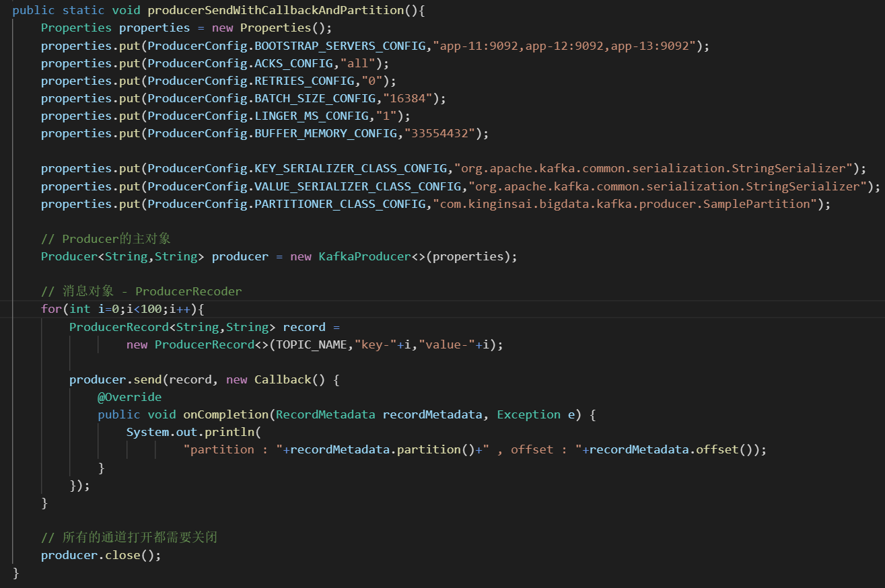This screenshot has width=885, height=588.
Task: Click KEY_SERIALIZER_CLASS_CONFIG constant
Action: coord(351,168)
